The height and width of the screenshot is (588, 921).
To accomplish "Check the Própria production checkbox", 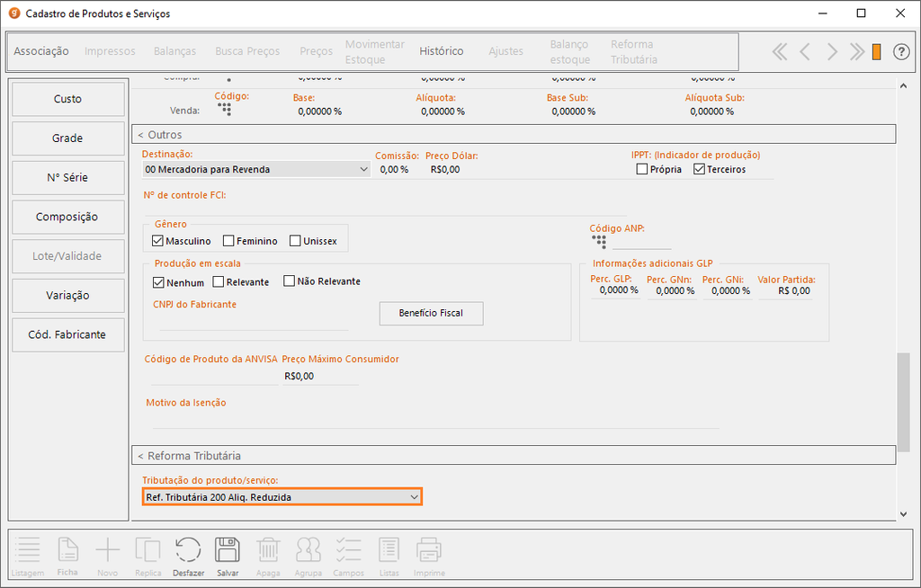I will (642, 169).
